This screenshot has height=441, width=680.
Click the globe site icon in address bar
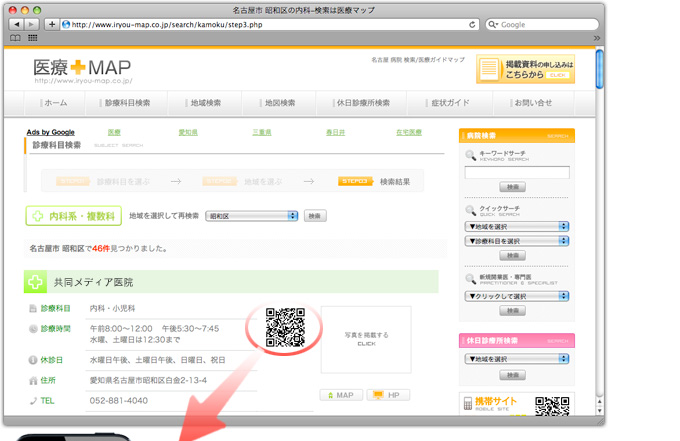(x=66, y=25)
